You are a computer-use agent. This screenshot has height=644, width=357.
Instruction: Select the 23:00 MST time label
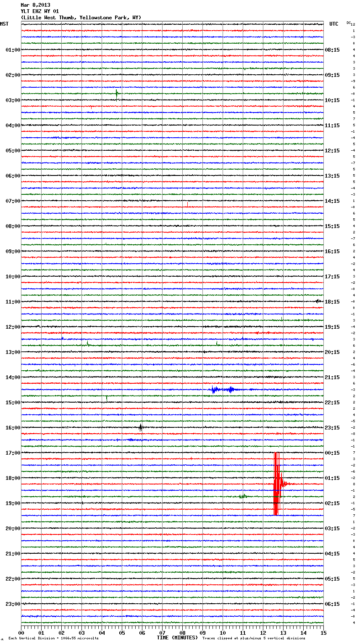pyautogui.click(x=13, y=604)
